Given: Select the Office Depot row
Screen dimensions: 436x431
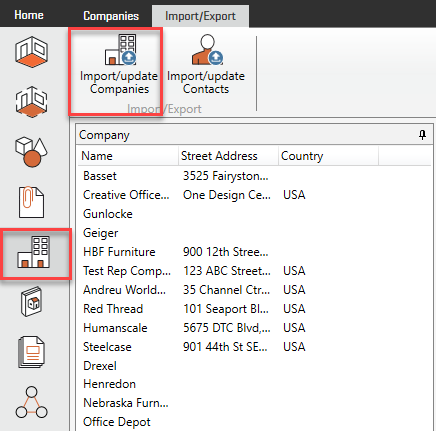Looking at the screenshot, I should [255, 422].
